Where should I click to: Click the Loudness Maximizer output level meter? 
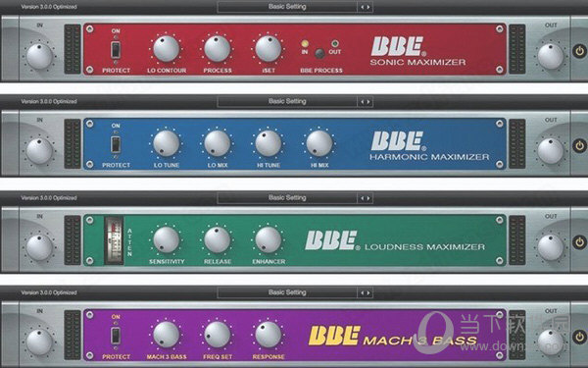517,240
